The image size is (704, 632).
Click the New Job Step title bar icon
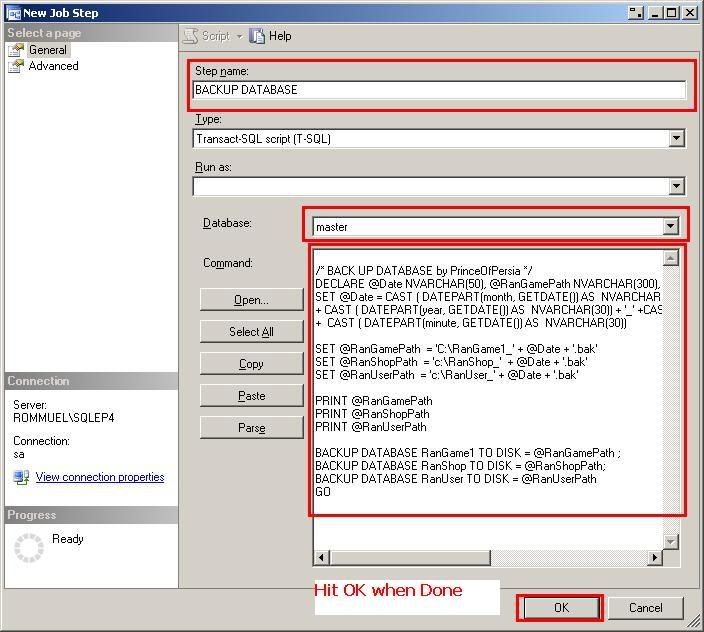[13, 13]
